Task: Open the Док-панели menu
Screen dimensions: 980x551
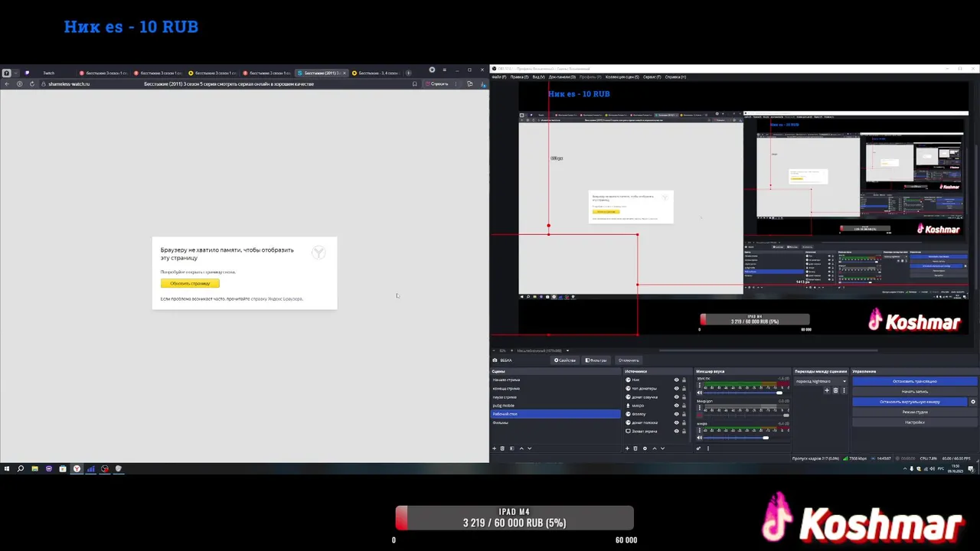Action: click(562, 77)
